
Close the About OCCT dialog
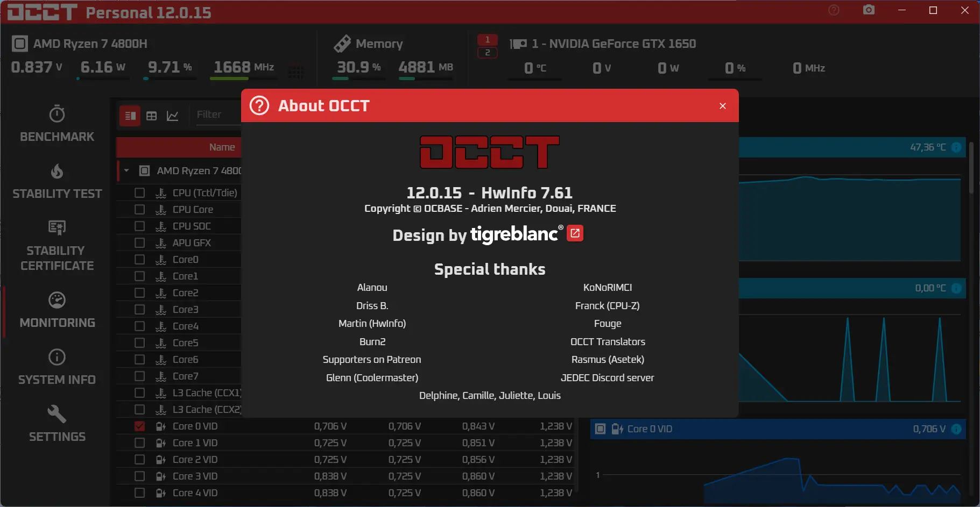[723, 106]
